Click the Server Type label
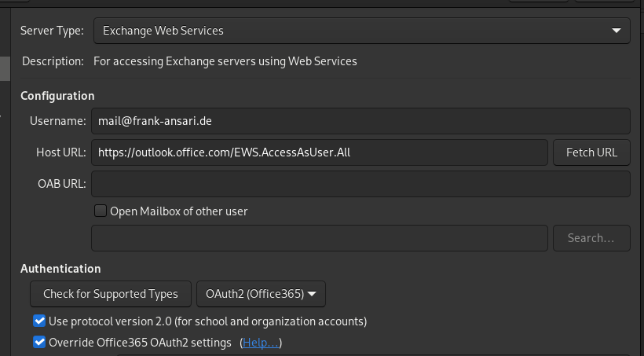644x356 pixels. (52, 31)
